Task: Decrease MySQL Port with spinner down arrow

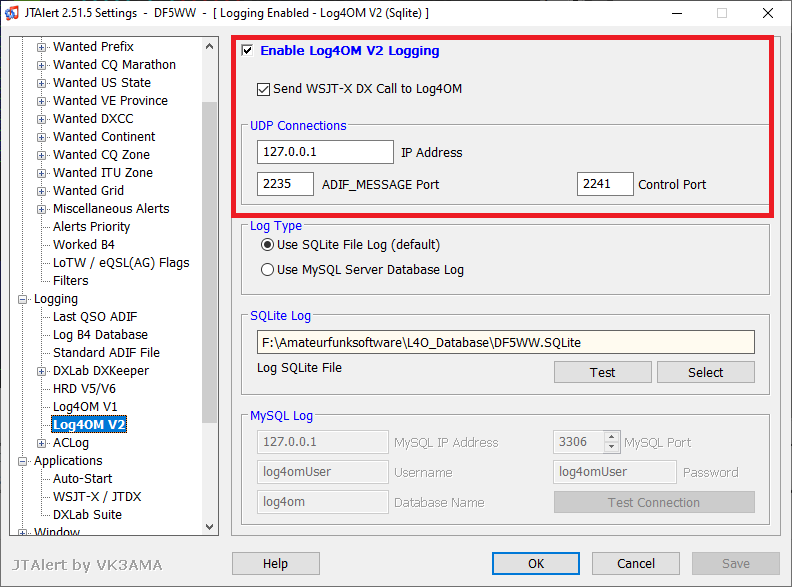Action: tap(612, 447)
